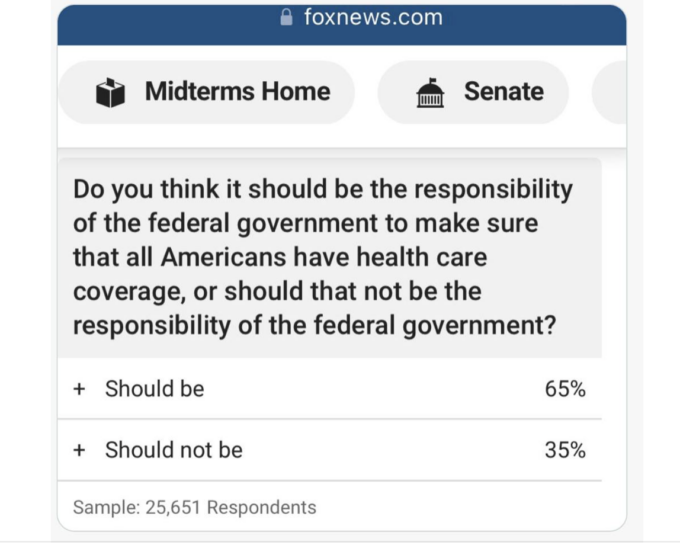Viewport: 680px width, 545px height.
Task: Expand the 'Should be' plus sign
Action: point(79,389)
